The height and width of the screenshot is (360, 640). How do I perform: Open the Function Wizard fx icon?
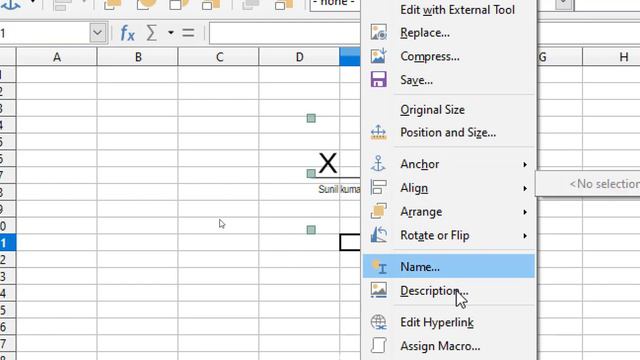[127, 33]
